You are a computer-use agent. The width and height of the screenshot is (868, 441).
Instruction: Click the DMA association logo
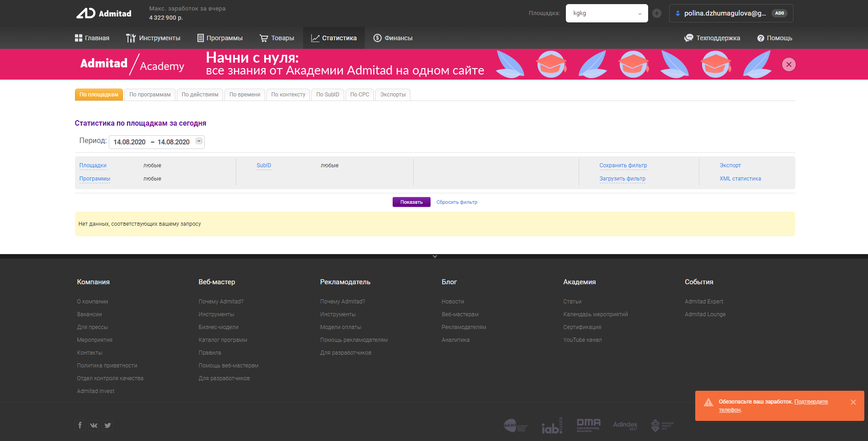click(589, 425)
